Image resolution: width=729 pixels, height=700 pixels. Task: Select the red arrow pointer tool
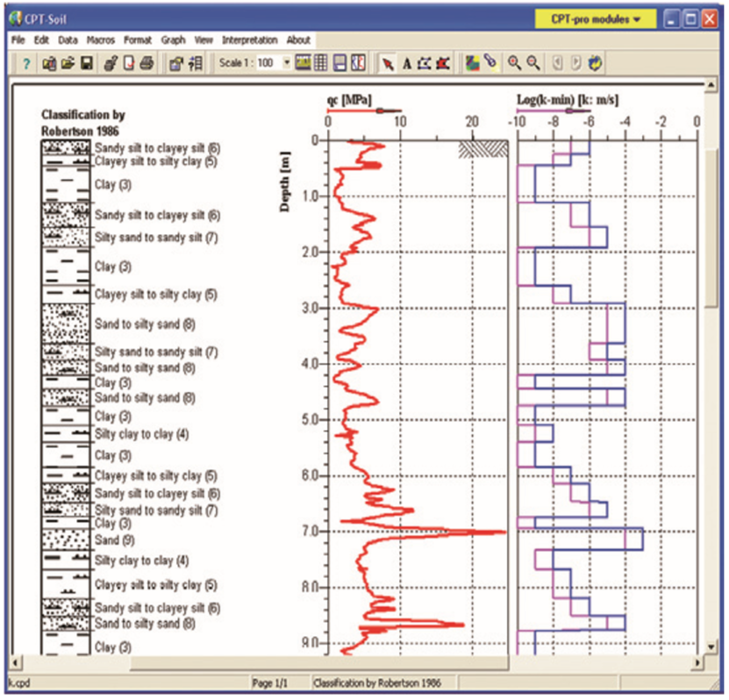point(389,64)
